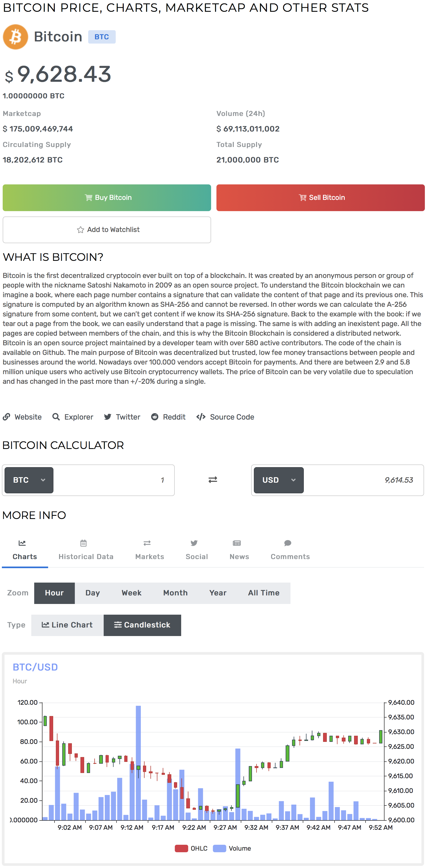Click the Website chain link icon
The image size is (427, 868).
[6, 417]
